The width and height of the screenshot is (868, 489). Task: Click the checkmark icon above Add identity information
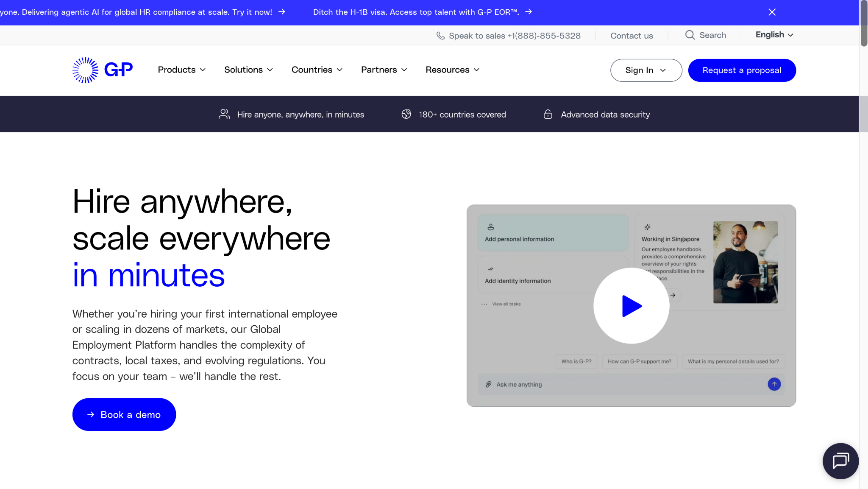pos(490,269)
